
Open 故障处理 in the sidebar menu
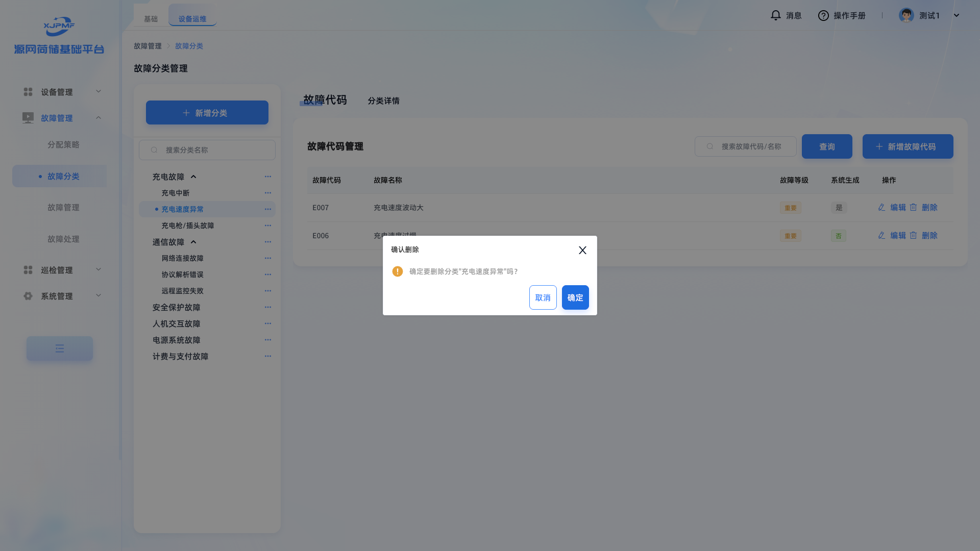pos(63,239)
